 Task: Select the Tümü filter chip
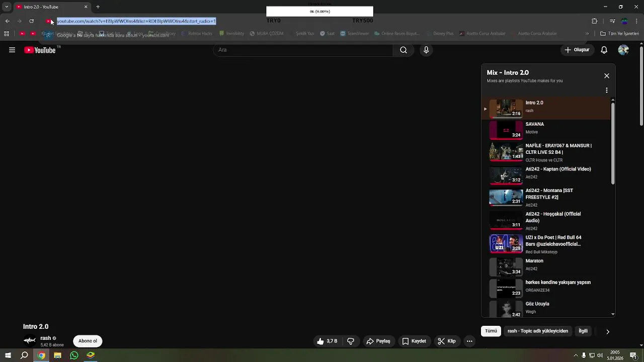[491, 331]
